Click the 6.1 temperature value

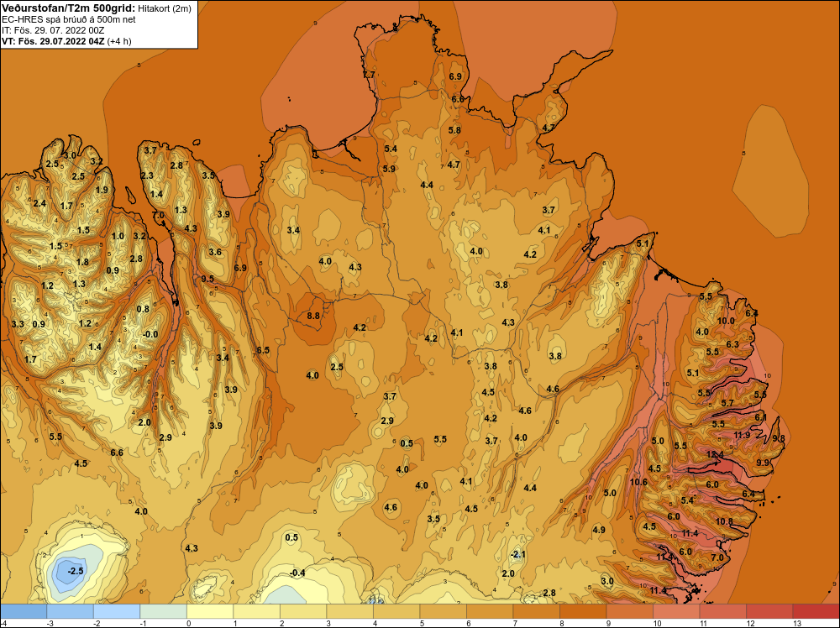coord(761,417)
